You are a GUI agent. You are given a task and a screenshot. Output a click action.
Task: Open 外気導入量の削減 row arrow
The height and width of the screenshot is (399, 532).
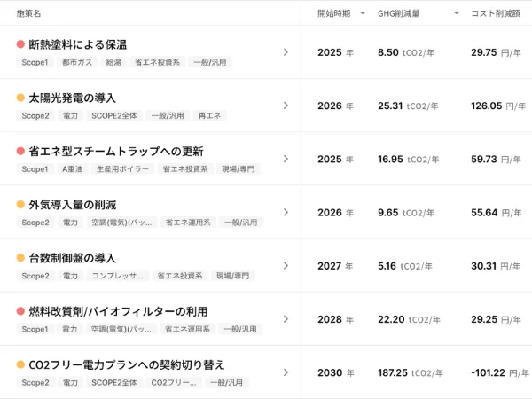tap(286, 212)
